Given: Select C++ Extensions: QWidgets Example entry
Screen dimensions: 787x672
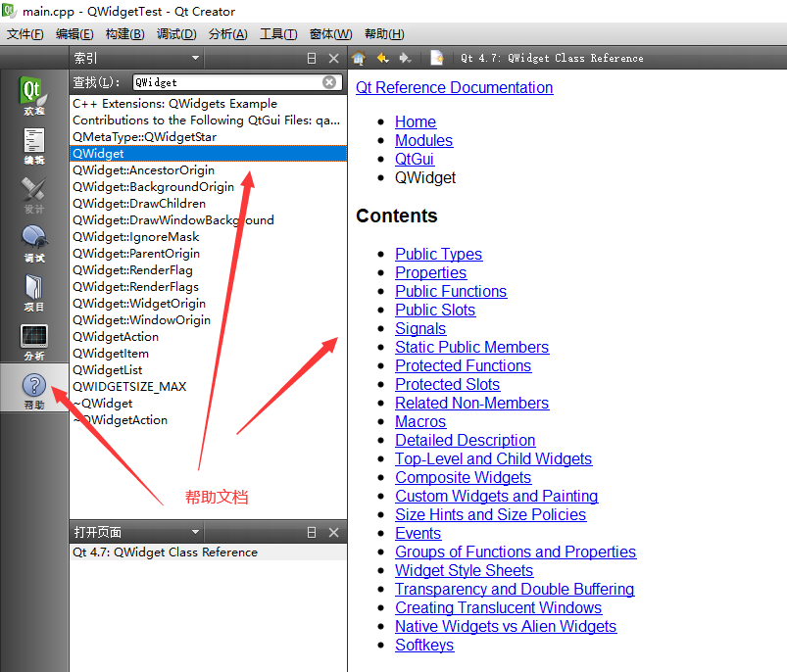Looking at the screenshot, I should coord(208,104).
